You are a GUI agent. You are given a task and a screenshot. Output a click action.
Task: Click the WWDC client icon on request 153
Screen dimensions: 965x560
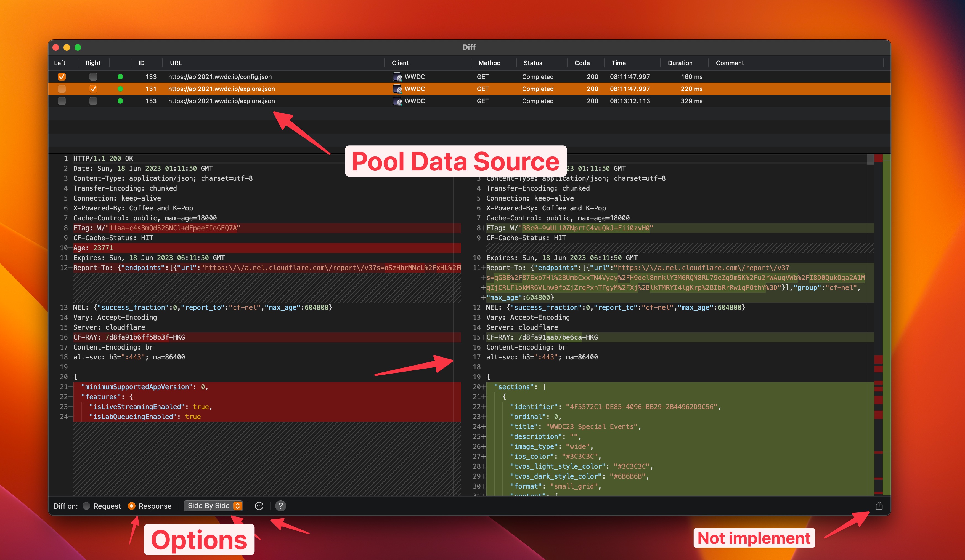pos(397,101)
